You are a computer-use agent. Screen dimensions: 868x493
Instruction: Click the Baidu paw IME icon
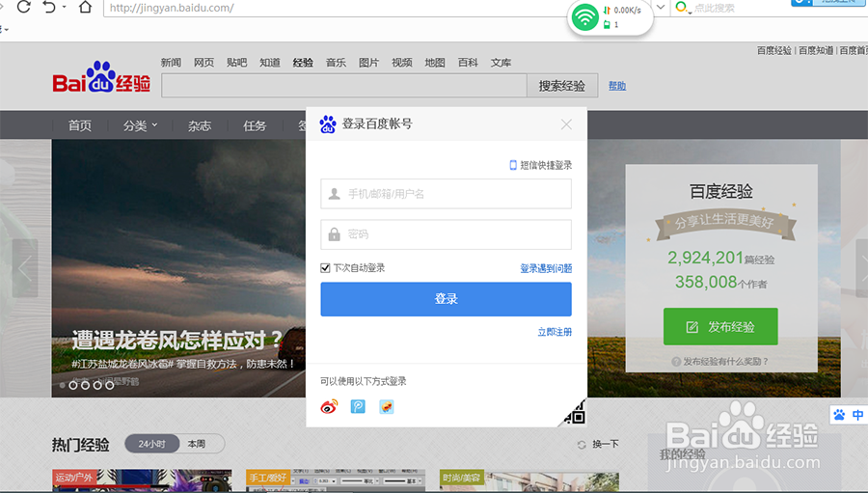tap(839, 415)
